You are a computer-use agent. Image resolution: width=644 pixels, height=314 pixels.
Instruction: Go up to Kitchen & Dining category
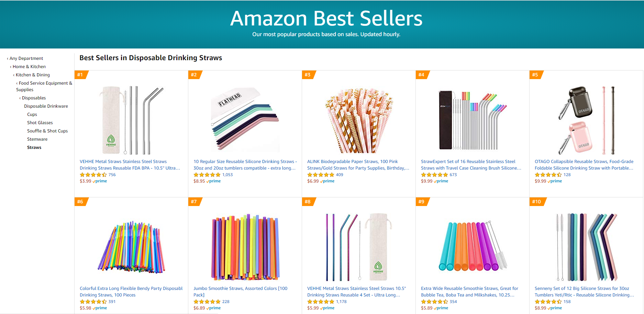[33, 75]
